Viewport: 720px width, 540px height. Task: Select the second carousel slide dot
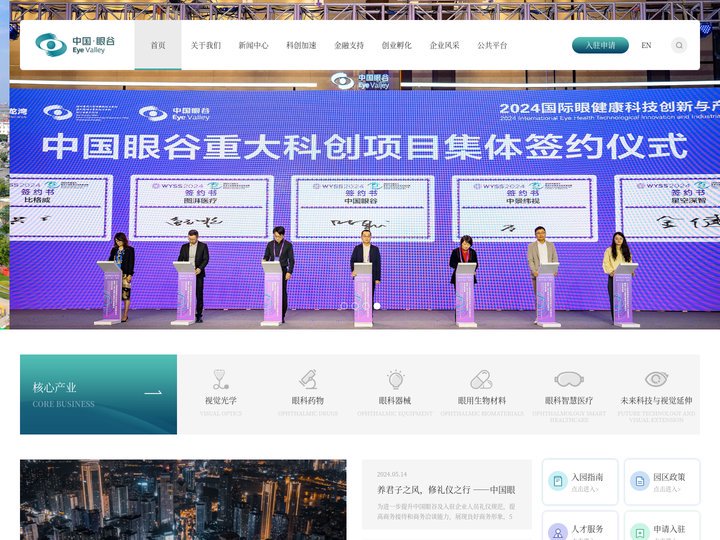coord(355,306)
